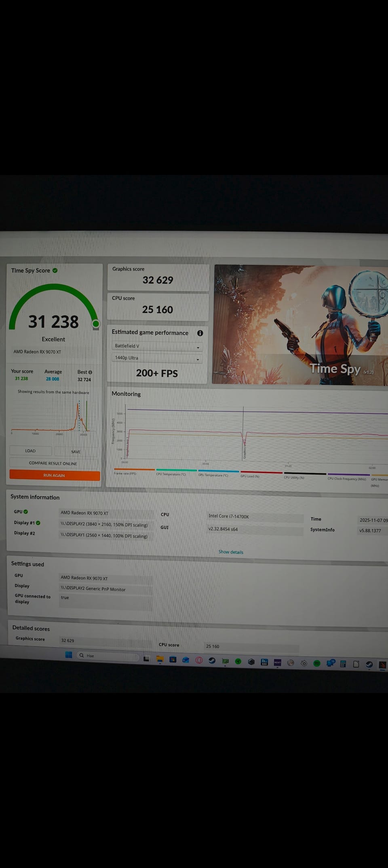Click the LOAD button

pos(30,451)
